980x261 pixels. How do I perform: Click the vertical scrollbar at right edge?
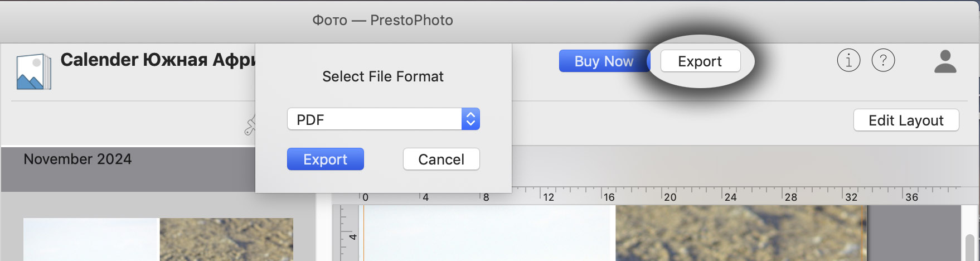[x=969, y=247]
